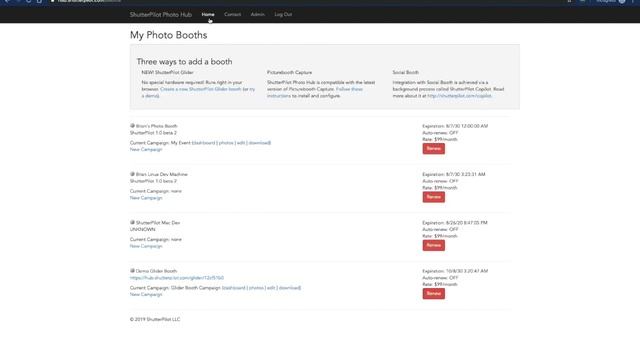This screenshot has width=640, height=360.
Task: Renew the Brian Linux Dev Machine subscription
Action: point(433,197)
